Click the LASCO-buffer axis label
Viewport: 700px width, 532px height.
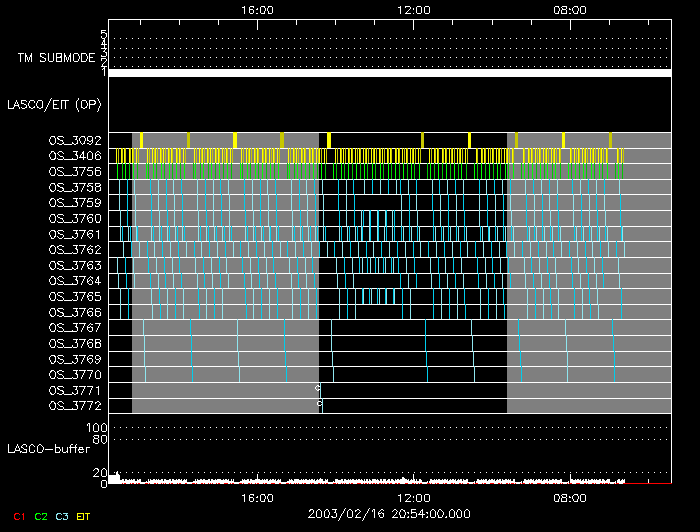pyautogui.click(x=50, y=449)
